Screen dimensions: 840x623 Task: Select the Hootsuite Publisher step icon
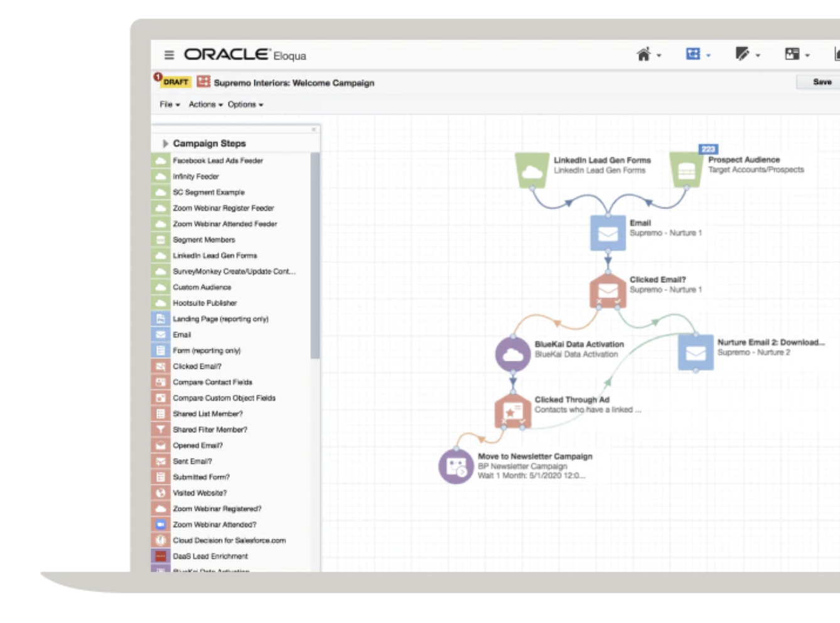[161, 302]
